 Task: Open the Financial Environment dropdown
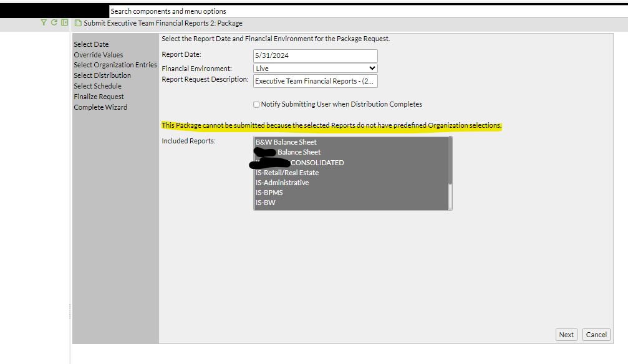click(370, 68)
